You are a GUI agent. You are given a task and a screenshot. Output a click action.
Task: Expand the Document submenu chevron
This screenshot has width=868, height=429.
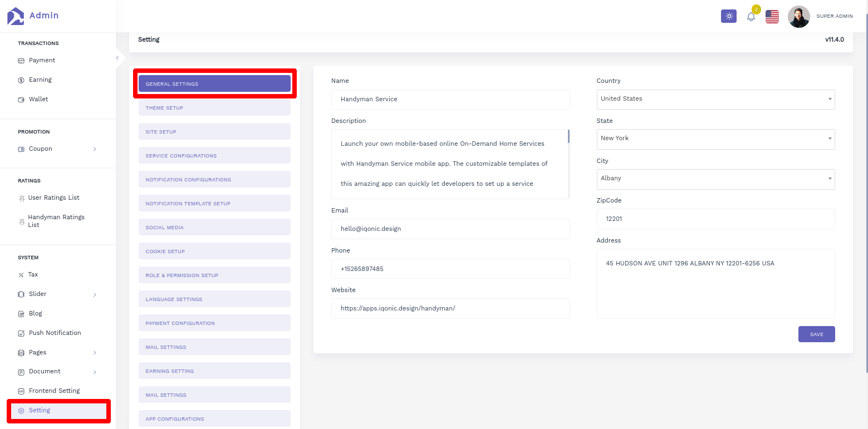click(95, 372)
